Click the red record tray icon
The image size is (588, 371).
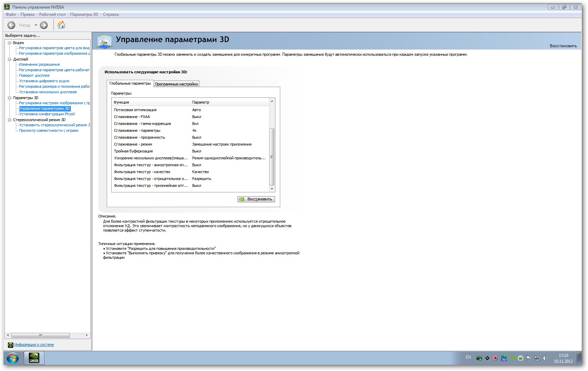(x=495, y=358)
